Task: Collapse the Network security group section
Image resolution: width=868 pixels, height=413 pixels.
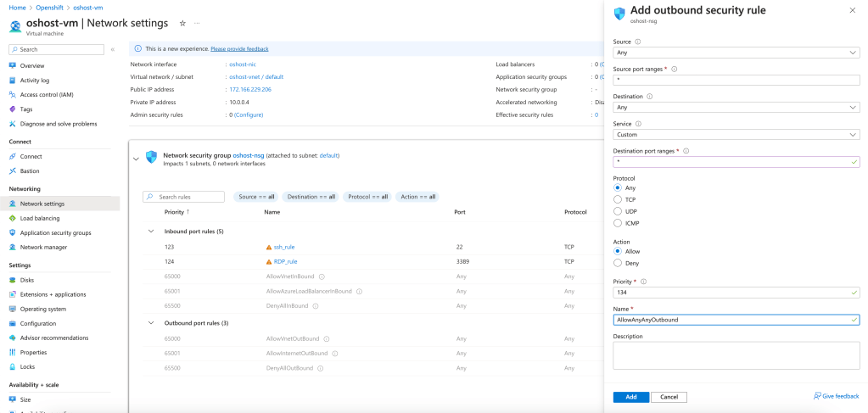Action: click(x=136, y=159)
